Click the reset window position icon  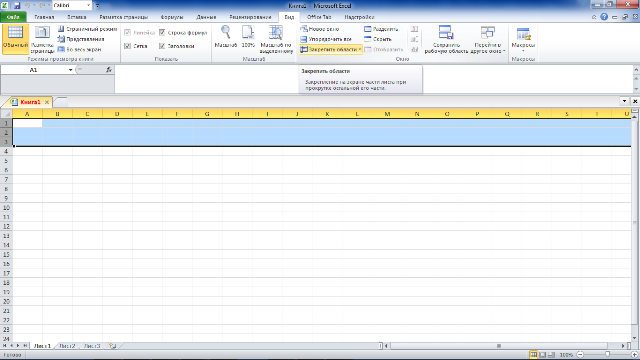pos(415,49)
